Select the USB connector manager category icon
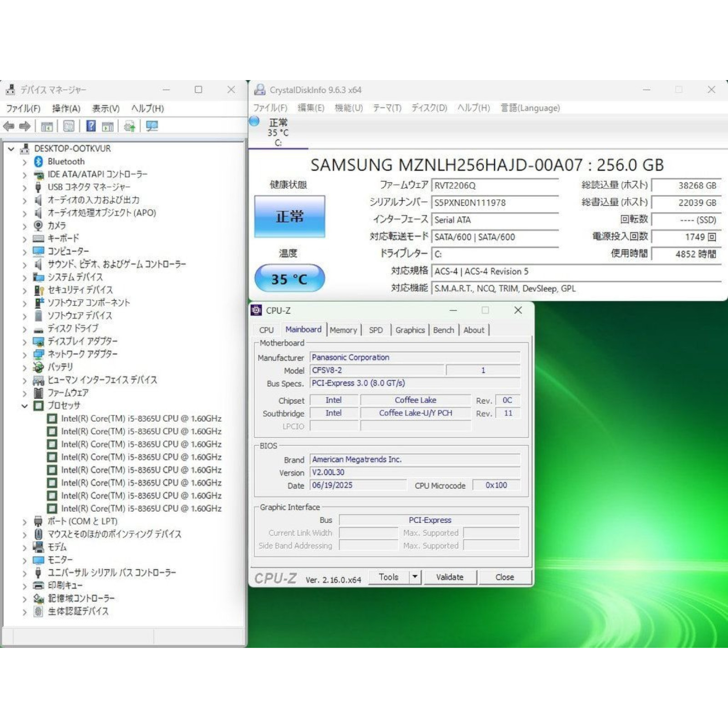 click(x=39, y=187)
